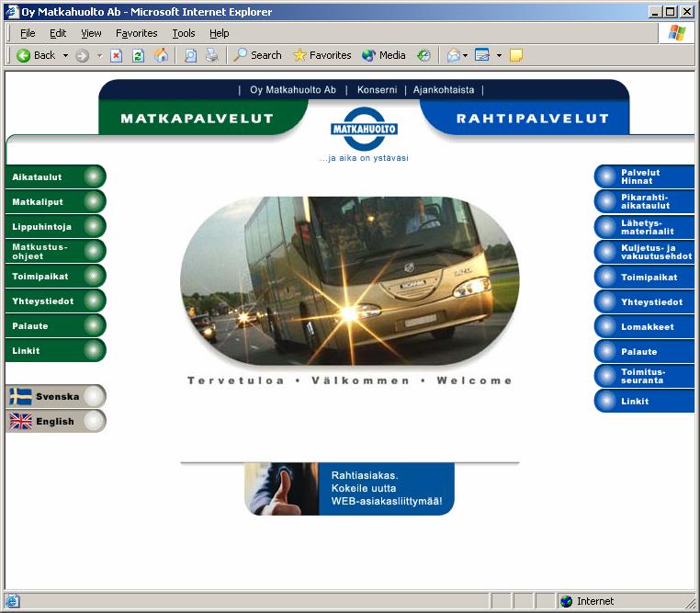Screen dimensions: 700x613
Task: Open green Palaute button
Action: (56, 326)
